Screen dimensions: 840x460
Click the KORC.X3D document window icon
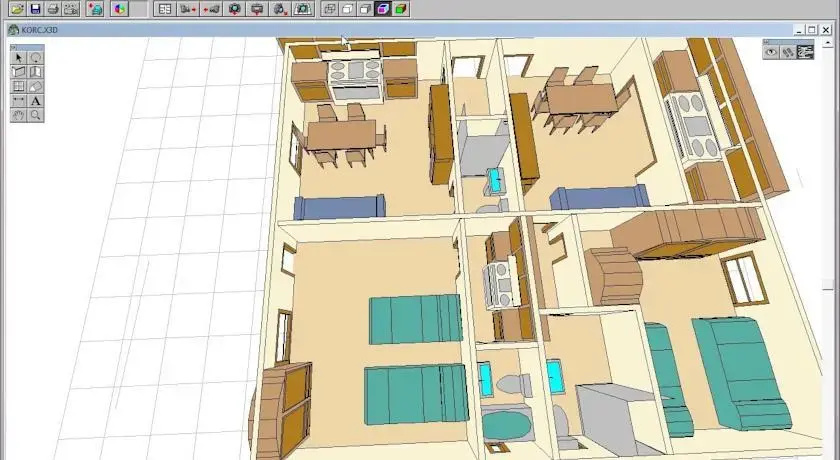(13, 30)
